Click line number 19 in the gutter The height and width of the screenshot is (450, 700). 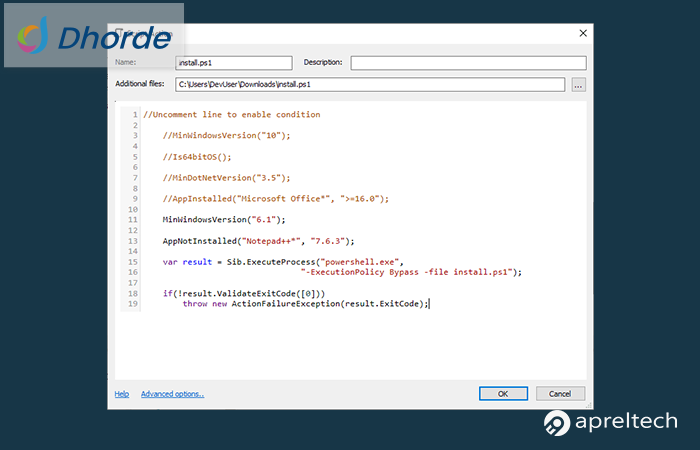tap(133, 304)
